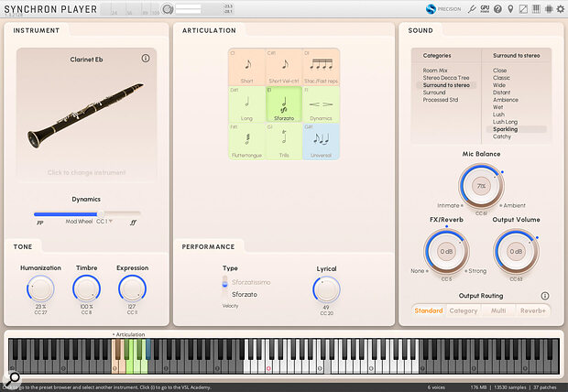Toggle the Sforzato type velocity switch
568x392 pixels.
[x=224, y=283]
